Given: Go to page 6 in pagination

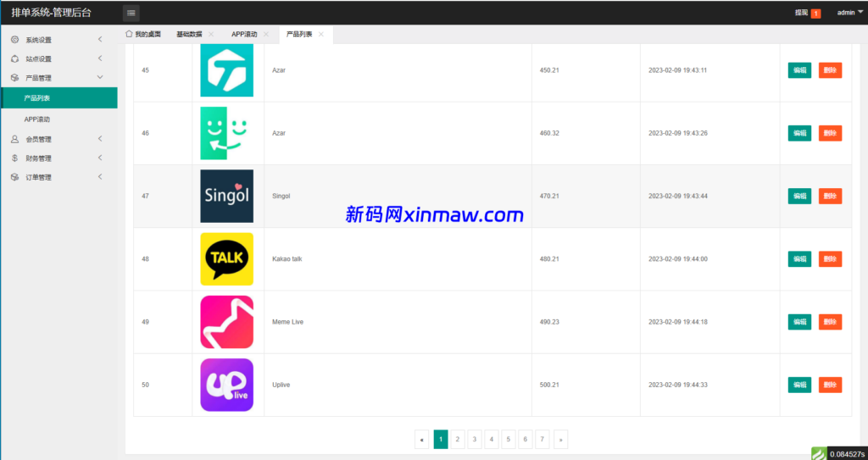Looking at the screenshot, I should (525, 440).
